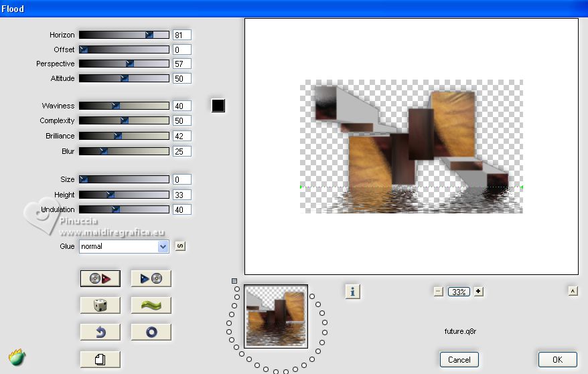
Task: Click the Blur slider
Action: [124, 151]
